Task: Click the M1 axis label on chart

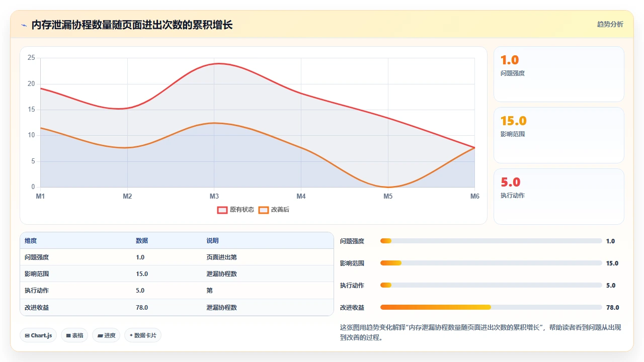Action: pyautogui.click(x=40, y=196)
